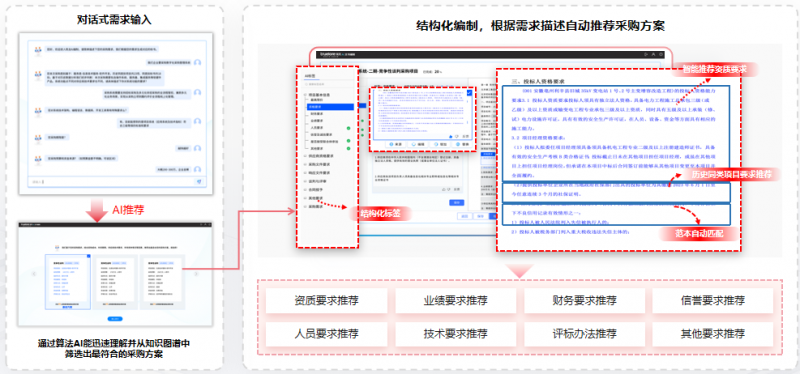Viewport: 800px width, 374px height.
Task: Select the highlighted first procurement plan card
Action: pos(68,282)
